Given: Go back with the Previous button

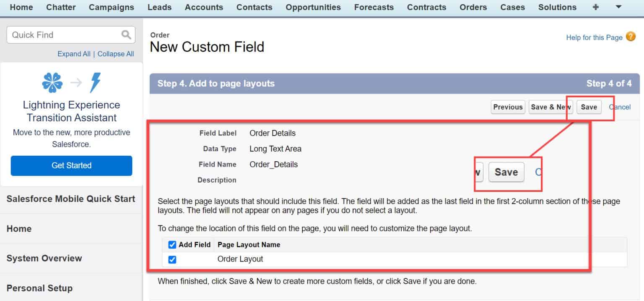Looking at the screenshot, I should tap(508, 107).
